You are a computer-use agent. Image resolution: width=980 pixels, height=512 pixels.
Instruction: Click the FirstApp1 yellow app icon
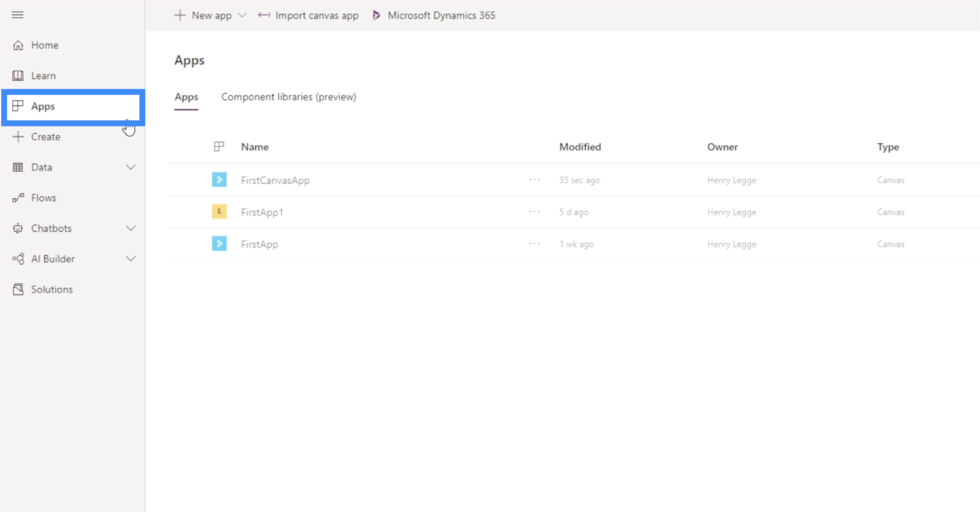click(219, 212)
